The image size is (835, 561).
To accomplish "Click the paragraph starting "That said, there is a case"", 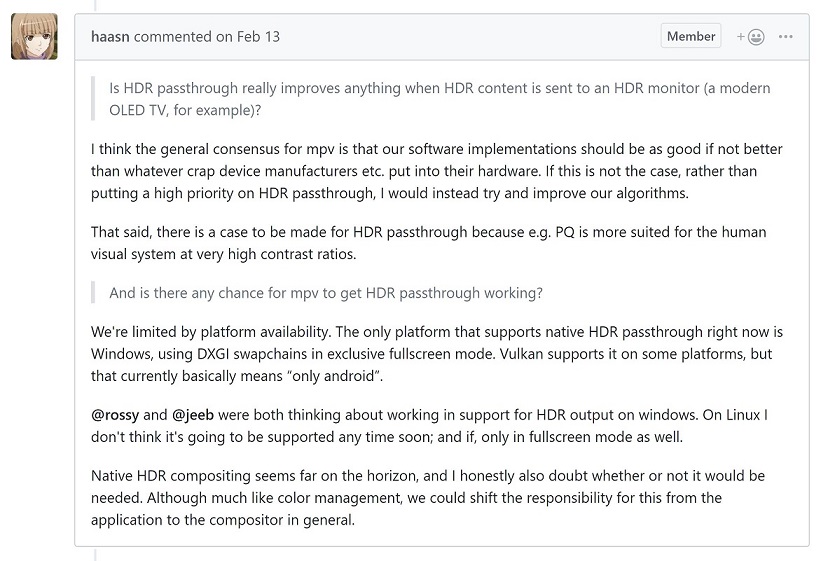I will [x=429, y=243].
